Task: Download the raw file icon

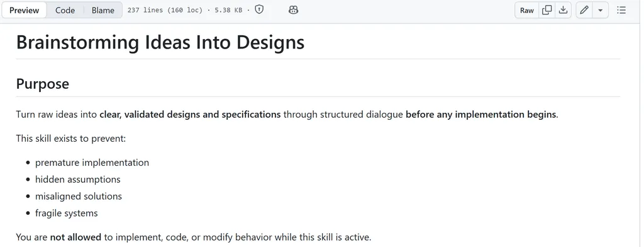Action: pyautogui.click(x=563, y=10)
